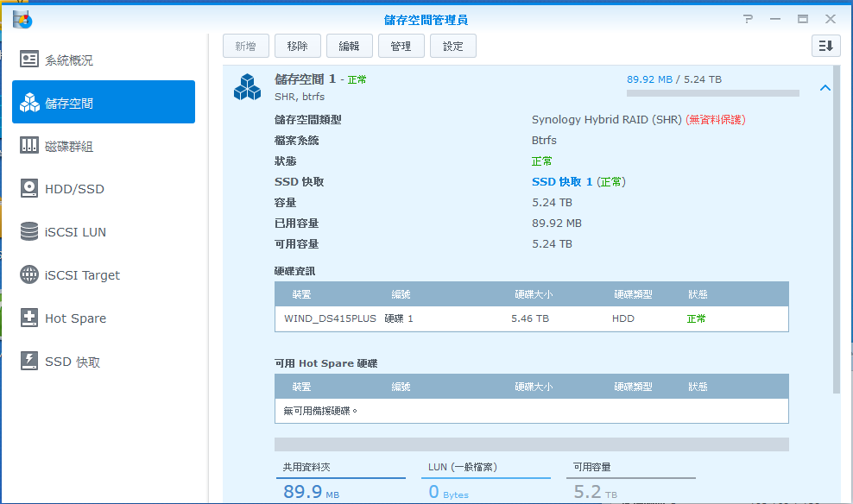
Task: Click the 硬碟大小 column header in 硬碟資訊 table
Action: point(534,294)
